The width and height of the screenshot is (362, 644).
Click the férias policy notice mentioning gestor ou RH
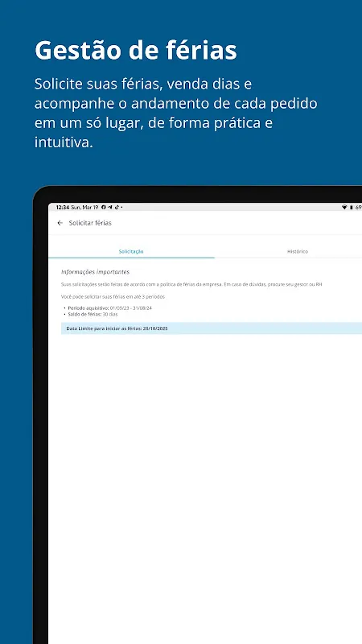[191, 284]
